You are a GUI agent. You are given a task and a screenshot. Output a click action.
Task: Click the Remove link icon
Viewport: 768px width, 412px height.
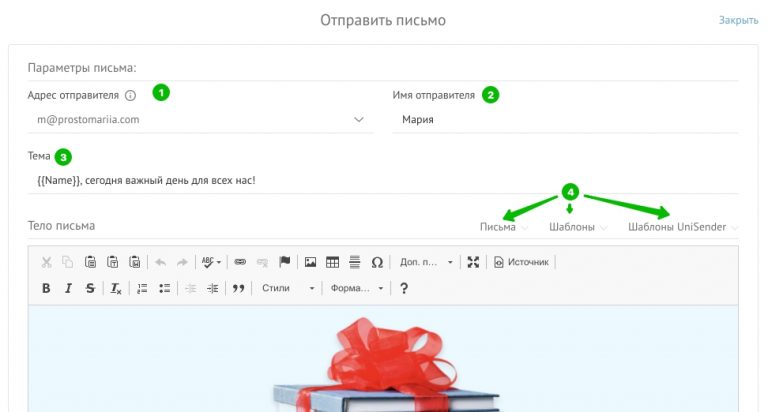(x=262, y=263)
